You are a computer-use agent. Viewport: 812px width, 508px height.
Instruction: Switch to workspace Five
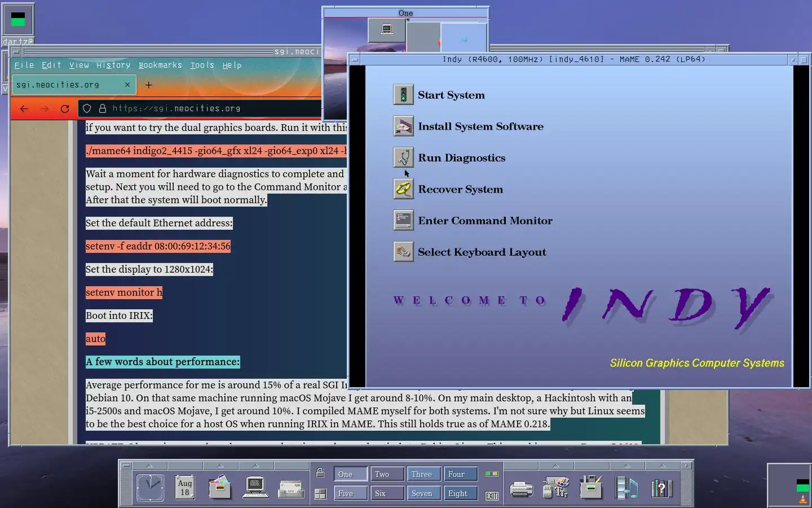pos(350,493)
